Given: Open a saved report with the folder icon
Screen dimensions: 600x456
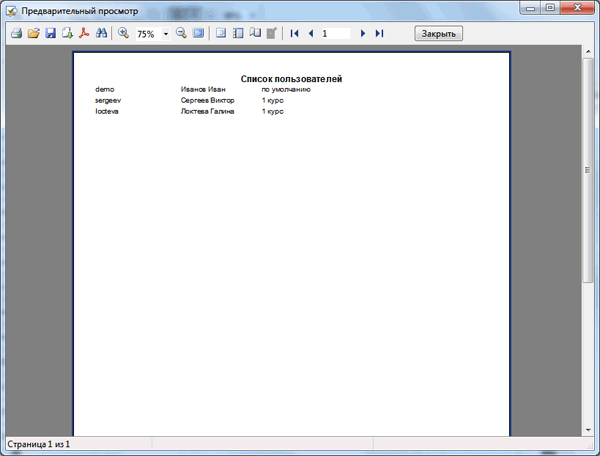Looking at the screenshot, I should 34,33.
